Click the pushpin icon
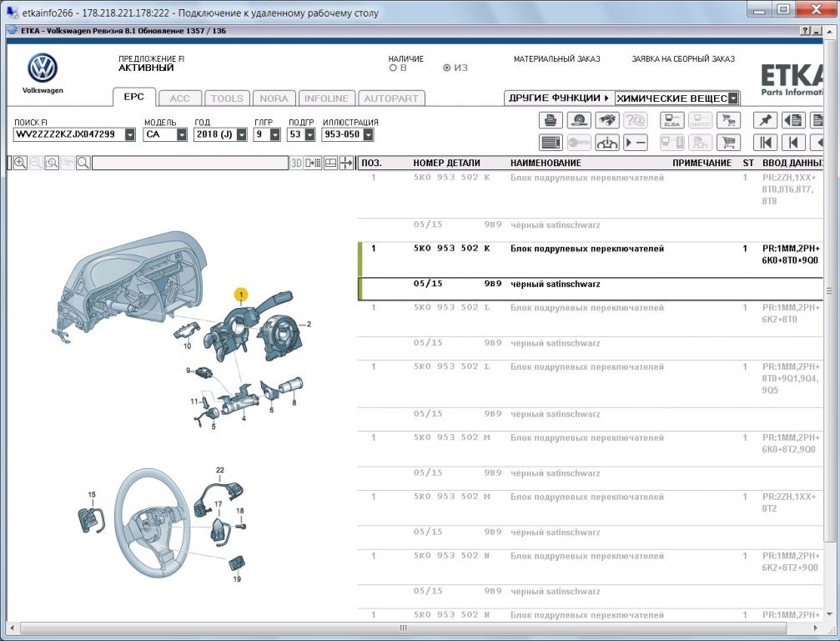 point(765,120)
